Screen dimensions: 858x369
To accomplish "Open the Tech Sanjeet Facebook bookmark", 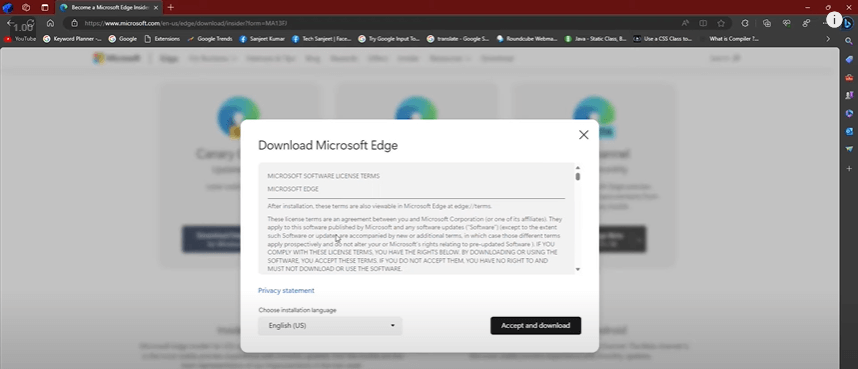I will [322, 39].
